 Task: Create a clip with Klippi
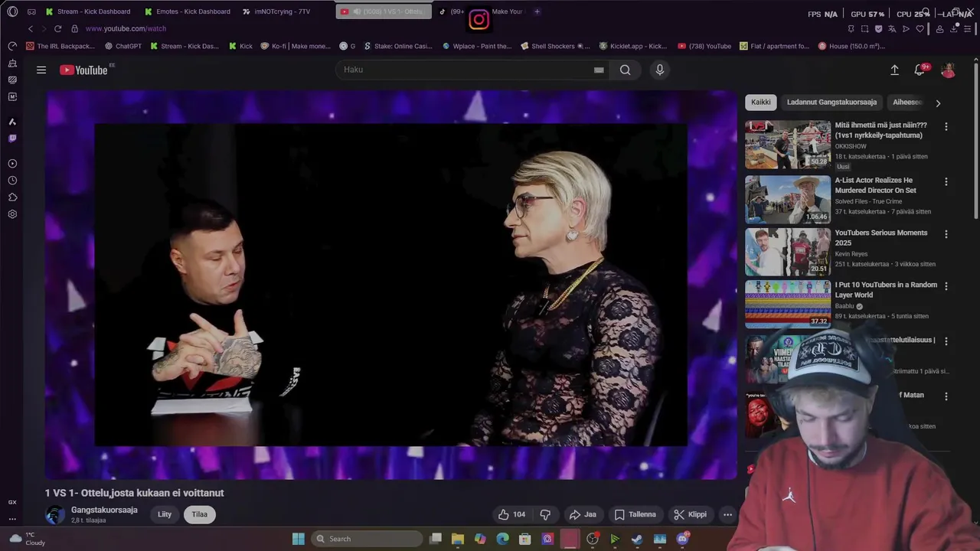(690, 514)
